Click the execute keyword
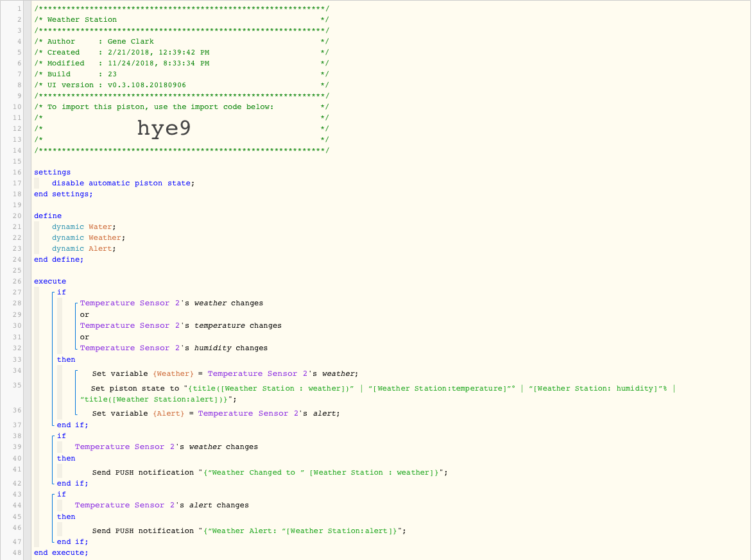 (x=49, y=282)
